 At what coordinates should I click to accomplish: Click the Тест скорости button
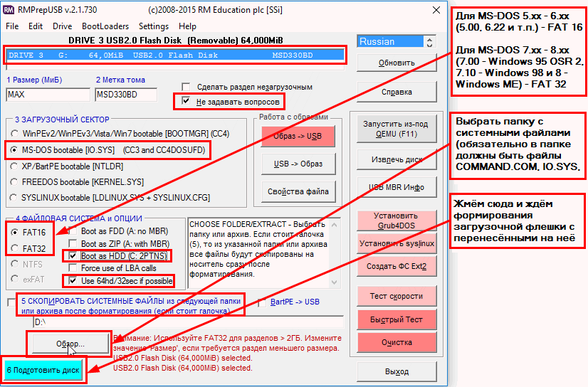coord(397,296)
